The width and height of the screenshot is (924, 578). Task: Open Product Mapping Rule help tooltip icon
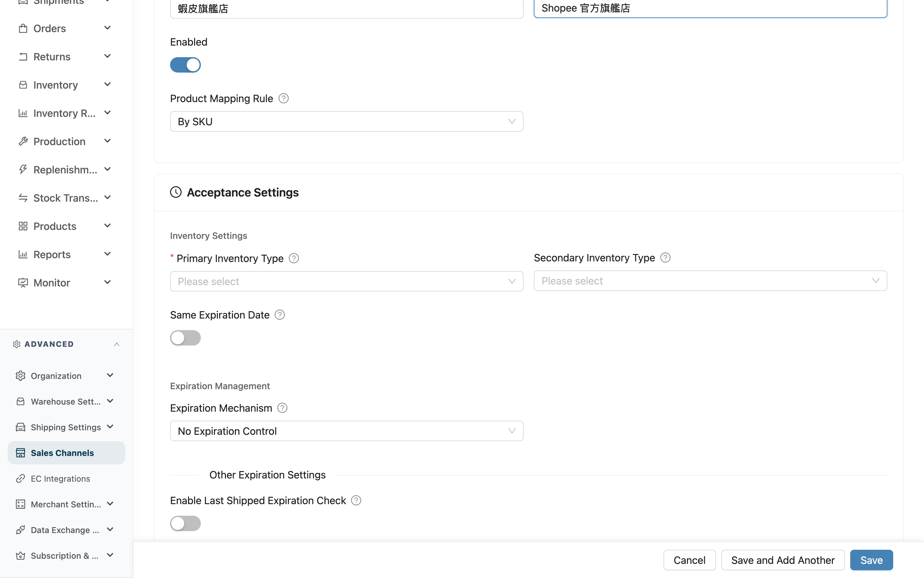pos(284,98)
